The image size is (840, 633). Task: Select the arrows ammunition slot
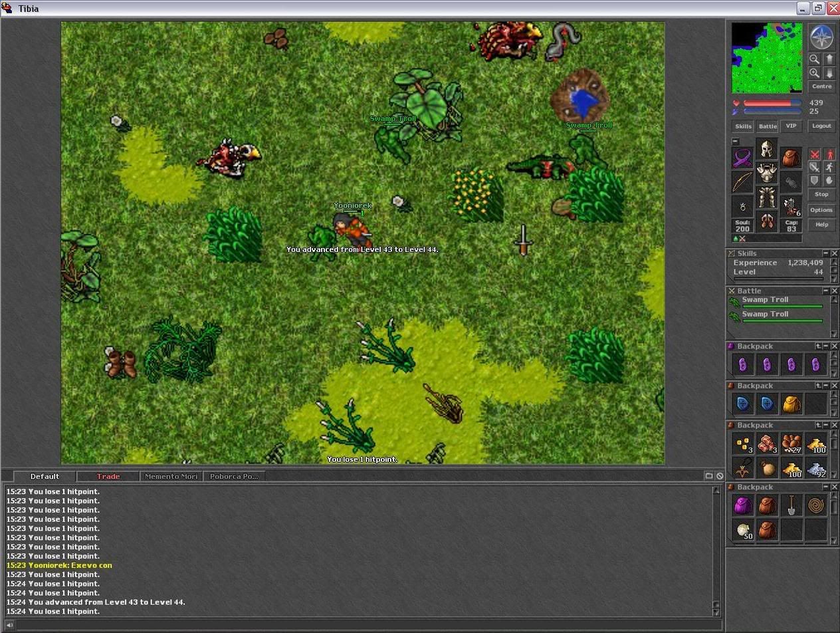pyautogui.click(x=791, y=207)
